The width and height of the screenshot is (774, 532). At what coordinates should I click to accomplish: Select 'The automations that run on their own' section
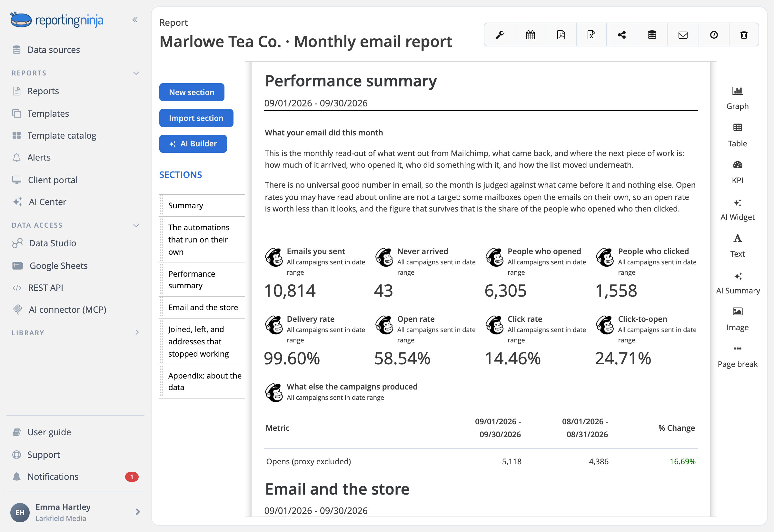point(202,240)
